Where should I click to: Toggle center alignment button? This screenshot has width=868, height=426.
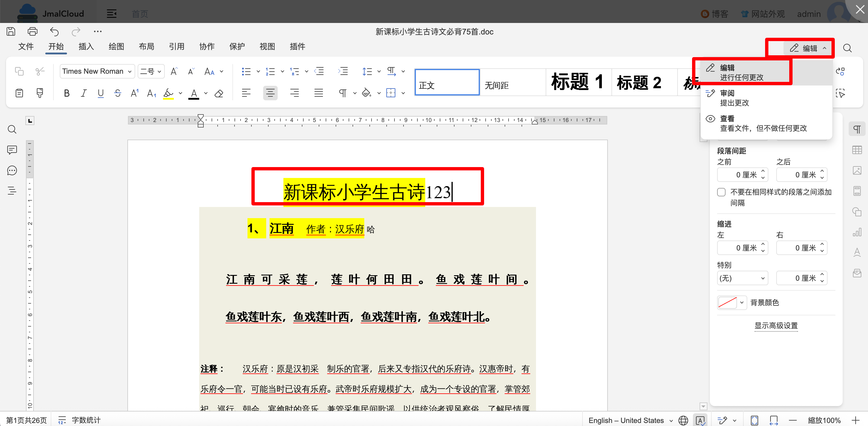(270, 93)
